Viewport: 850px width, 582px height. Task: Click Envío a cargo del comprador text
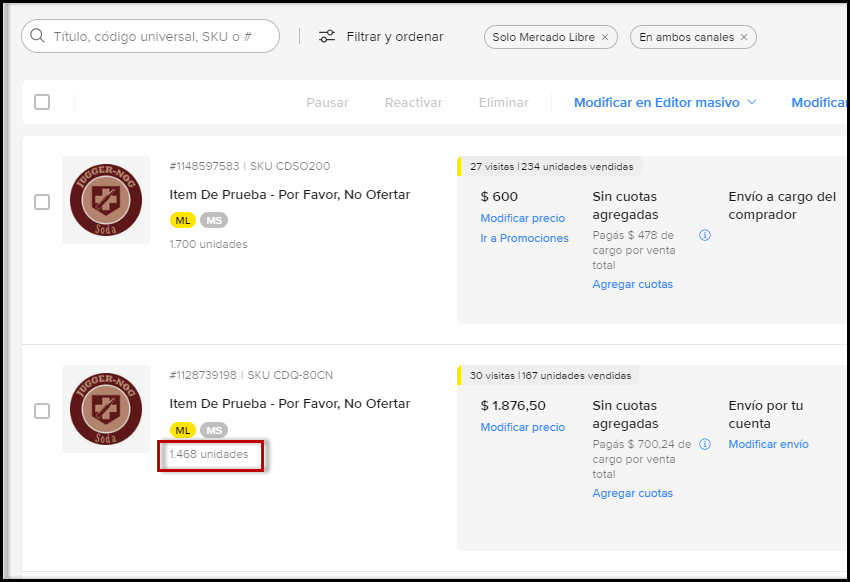782,205
